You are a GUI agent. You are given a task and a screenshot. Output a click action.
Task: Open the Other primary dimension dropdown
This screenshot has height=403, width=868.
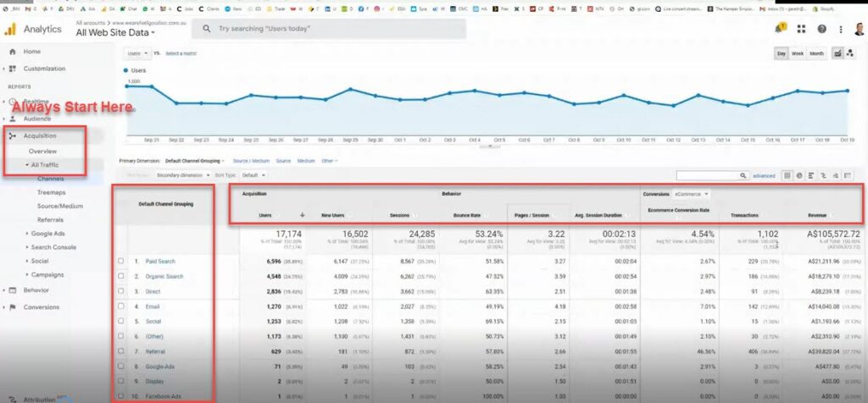tap(329, 161)
